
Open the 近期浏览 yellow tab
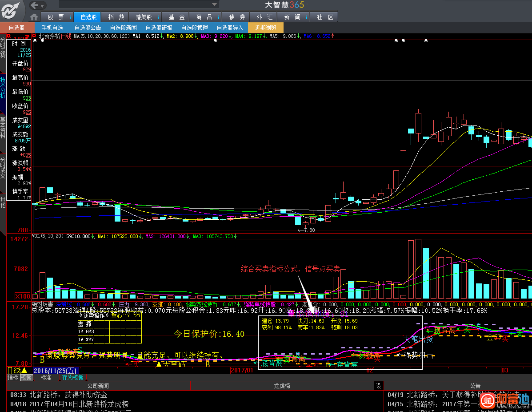pos(266,28)
